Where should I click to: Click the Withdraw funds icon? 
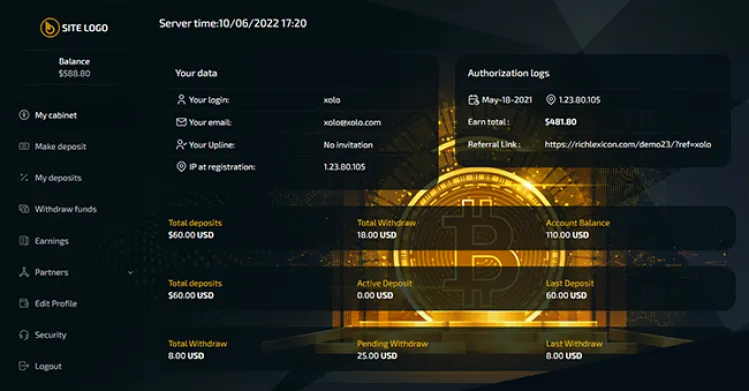24,209
